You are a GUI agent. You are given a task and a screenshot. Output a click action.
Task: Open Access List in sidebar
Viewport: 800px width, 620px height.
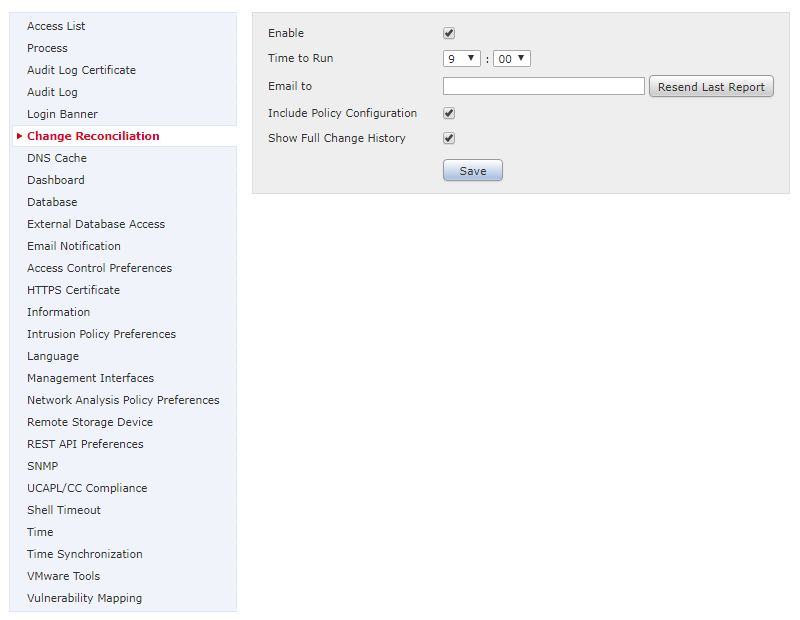click(x=56, y=26)
